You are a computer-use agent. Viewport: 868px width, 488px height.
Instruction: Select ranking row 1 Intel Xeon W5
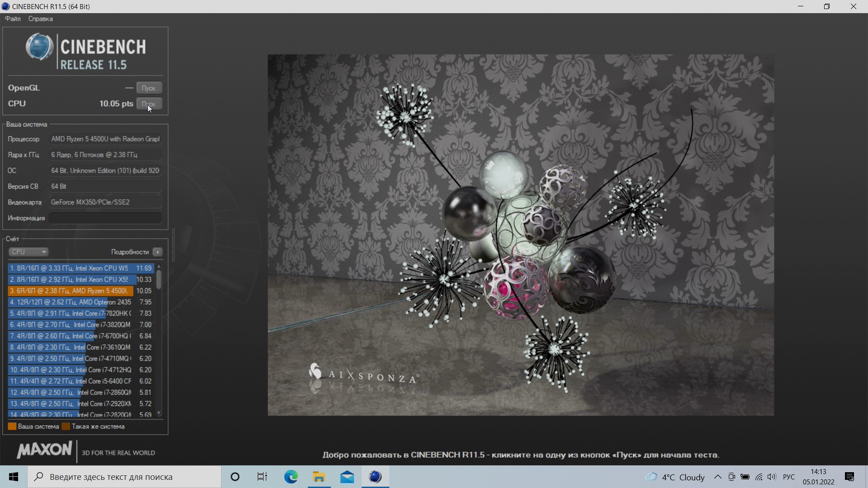[81, 268]
